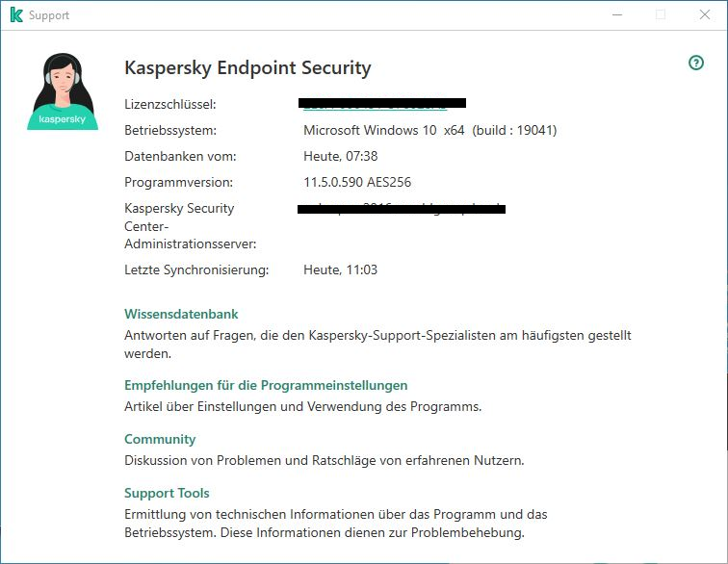728x564 pixels.
Task: Open the Support Tools link
Action: (167, 493)
